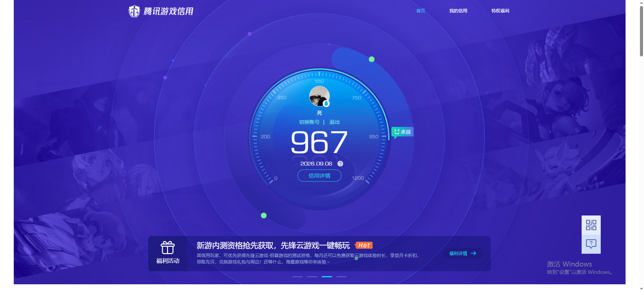Image resolution: width=644 pixels, height=292 pixels.
Task: Open the 福利详情 button with arrow
Action: tap(463, 253)
